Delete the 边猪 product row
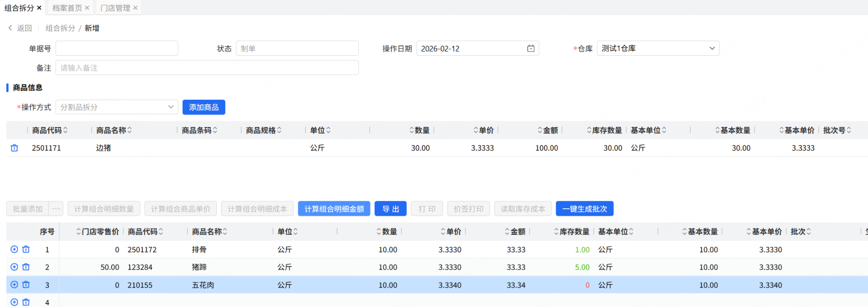Screen dimensions: 868x307 [x=14, y=148]
